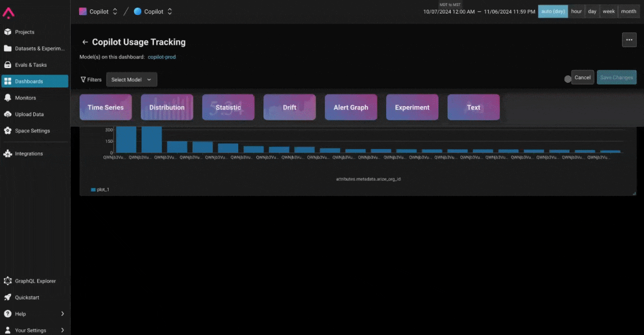This screenshot has height=335, width=644.
Task: Click the Filters funnel icon
Action: (83, 80)
